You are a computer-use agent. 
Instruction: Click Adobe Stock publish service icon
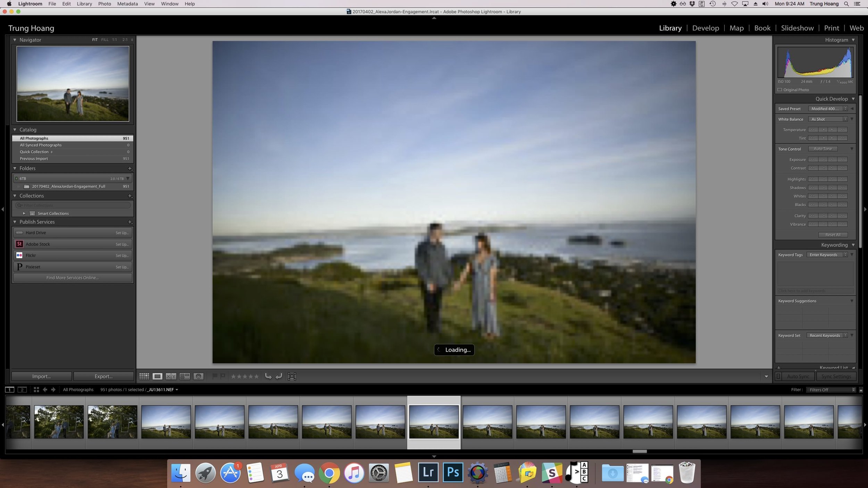[x=19, y=244]
